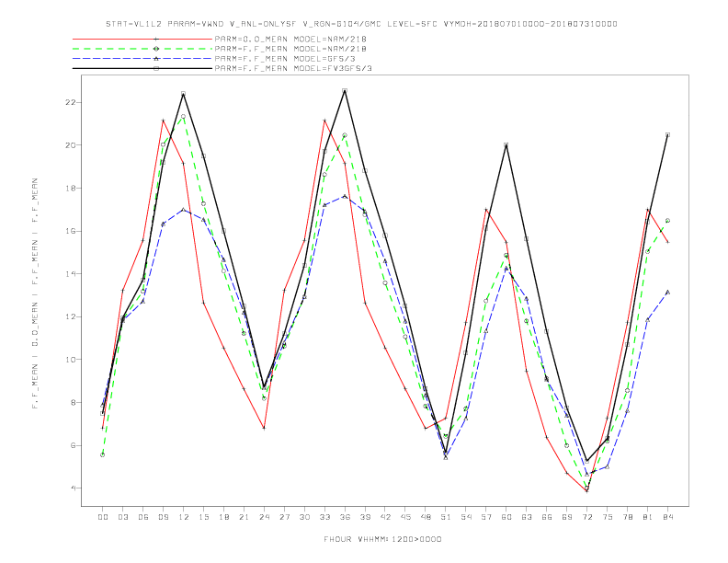This screenshot has height=563, width=728.
Task: Click x-axis forecast hour label 09
Action: click(163, 517)
